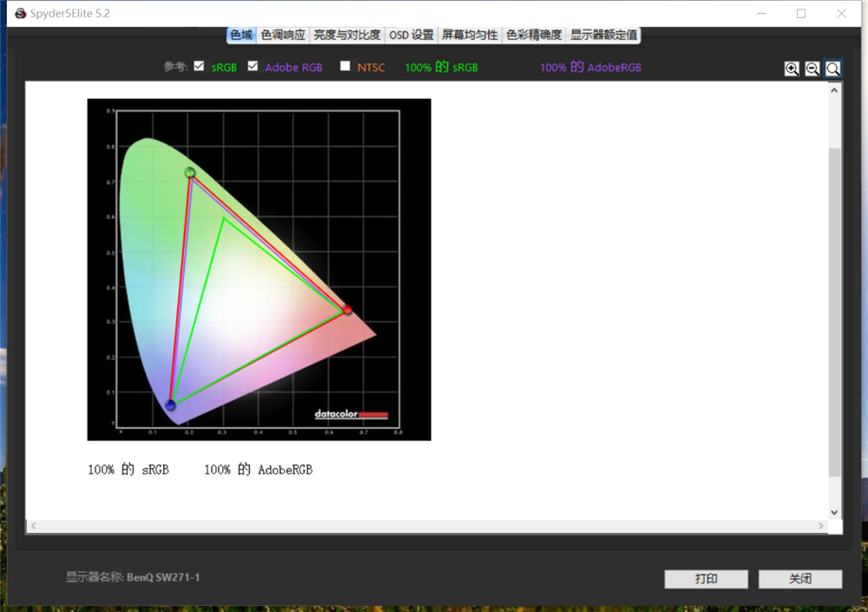Uncheck the Adobe RGB reference checkbox
Image resolution: width=868 pixels, height=612 pixels.
253,66
